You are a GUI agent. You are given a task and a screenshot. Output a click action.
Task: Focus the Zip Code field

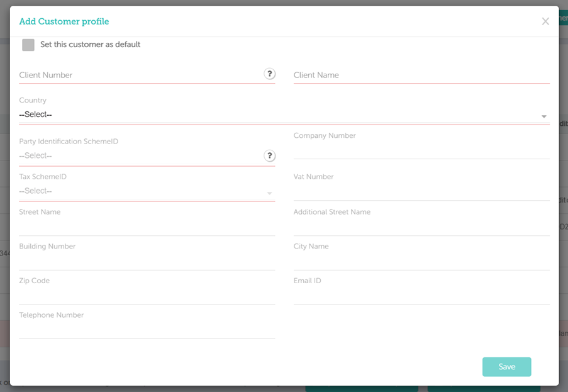coord(147,296)
